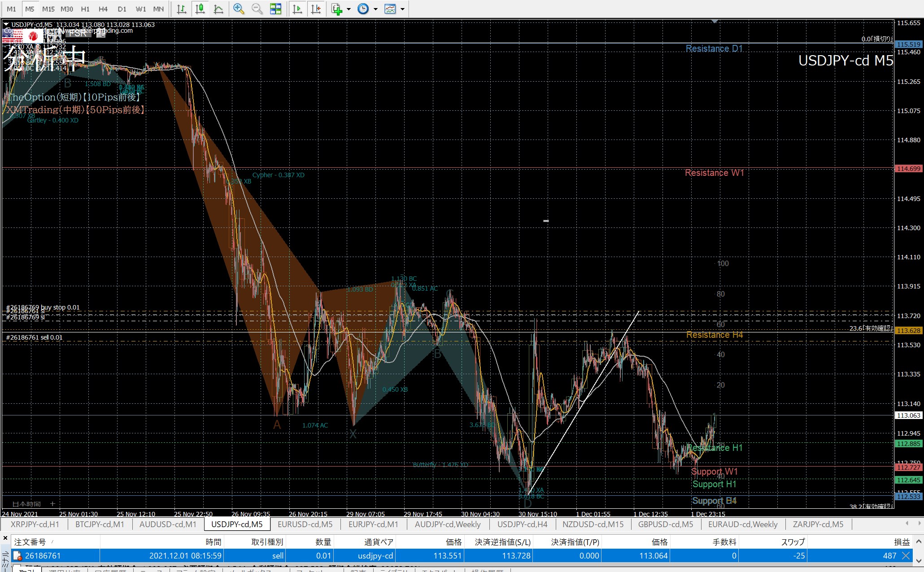Open the indicators list dropdown arrow

[x=349, y=9]
